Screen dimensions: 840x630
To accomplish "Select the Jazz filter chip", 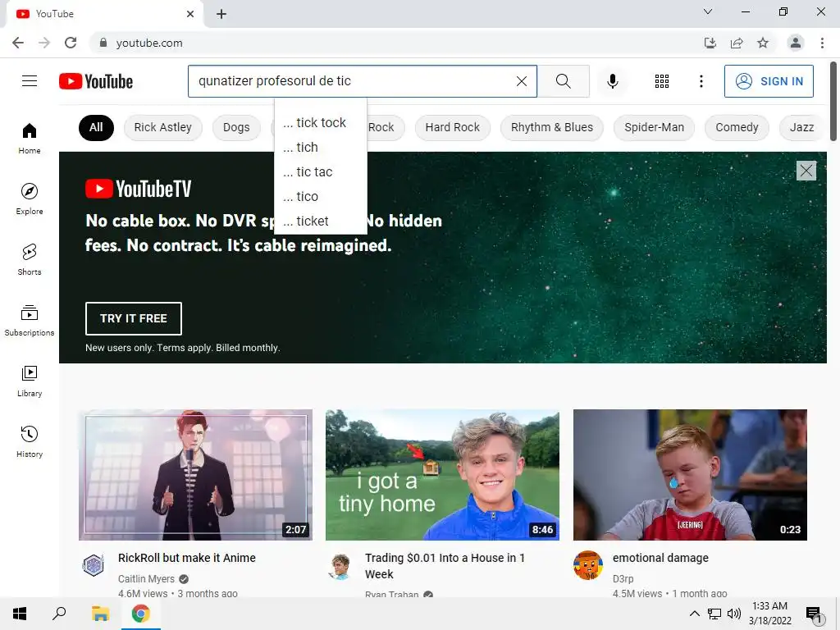I will point(801,127).
